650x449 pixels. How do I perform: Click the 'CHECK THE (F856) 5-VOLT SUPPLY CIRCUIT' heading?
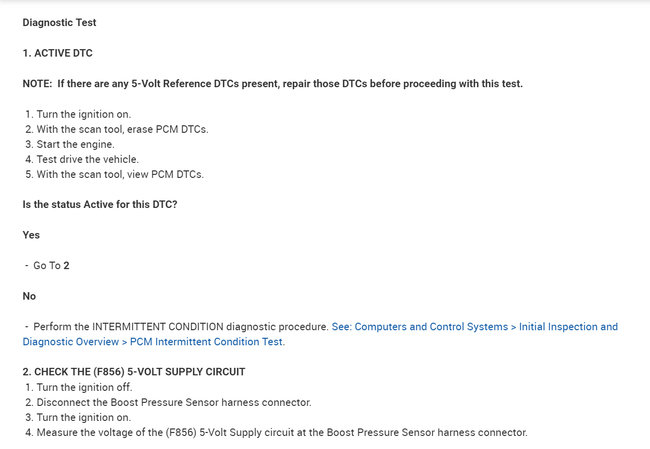point(134,372)
